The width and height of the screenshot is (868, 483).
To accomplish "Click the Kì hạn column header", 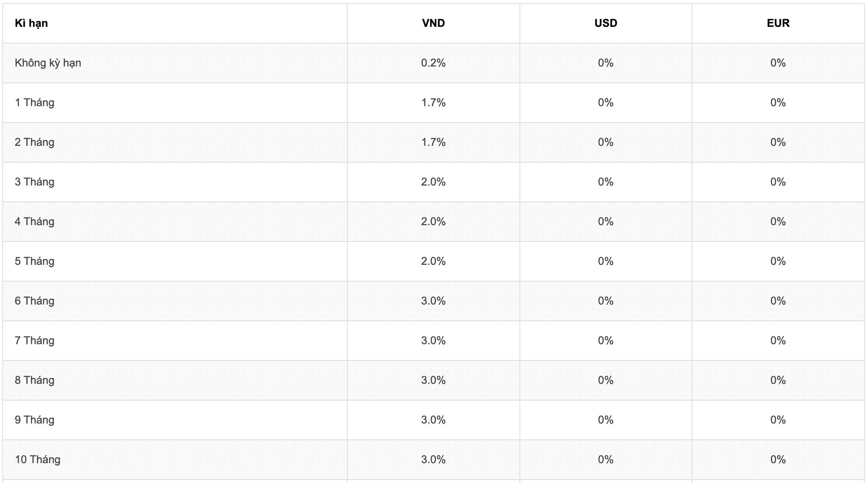I will [x=31, y=23].
